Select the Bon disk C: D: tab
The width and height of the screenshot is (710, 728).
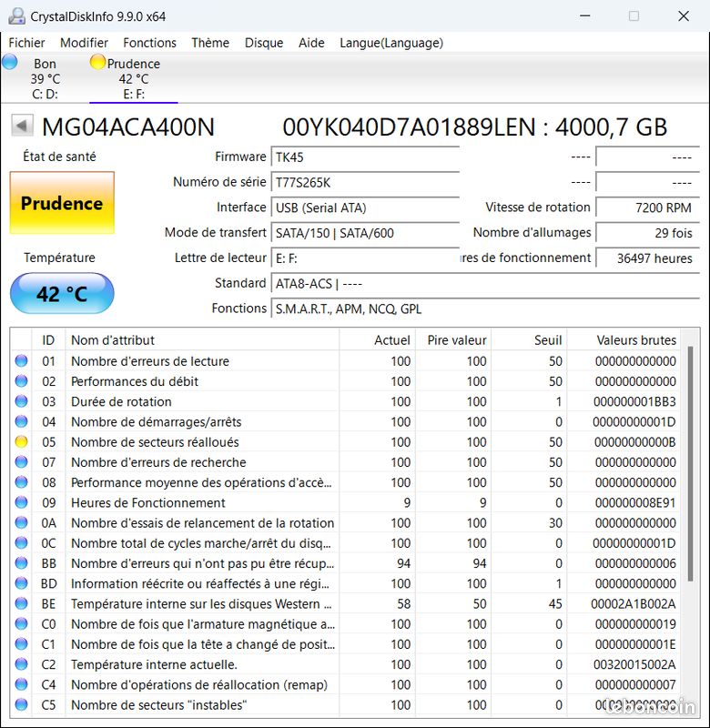[45, 78]
